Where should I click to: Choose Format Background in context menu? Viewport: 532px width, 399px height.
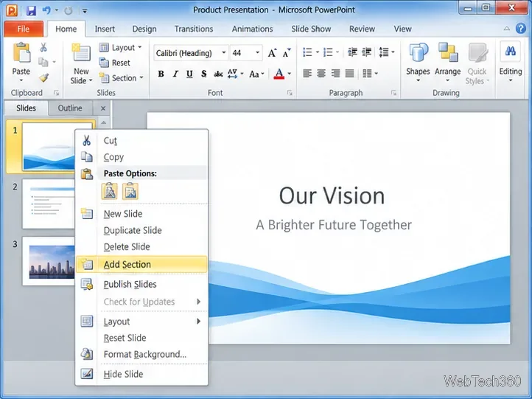(x=141, y=354)
